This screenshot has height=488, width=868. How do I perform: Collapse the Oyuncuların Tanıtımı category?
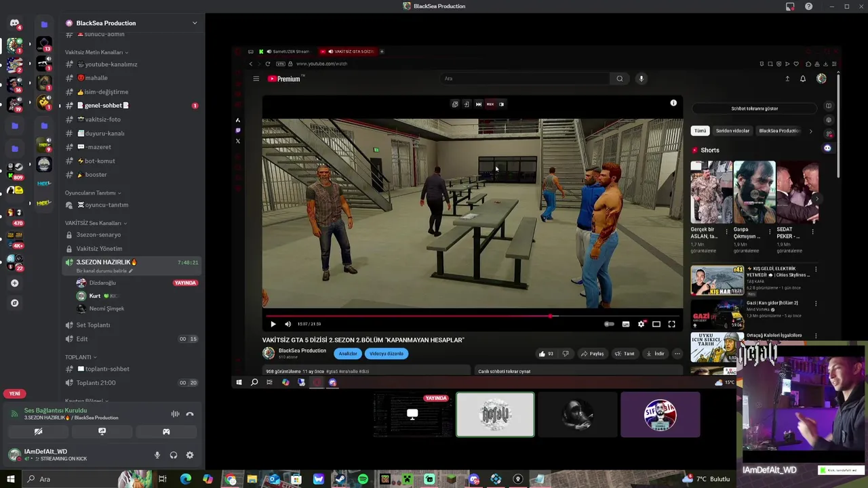[93, 193]
